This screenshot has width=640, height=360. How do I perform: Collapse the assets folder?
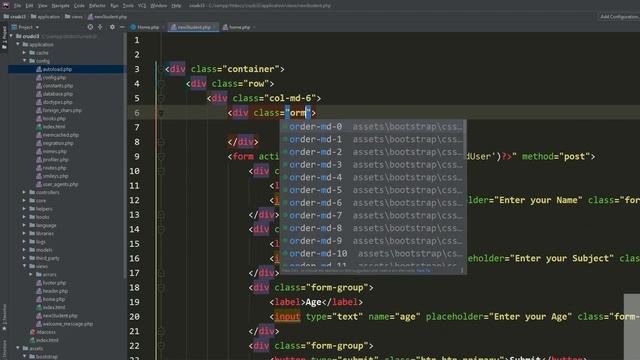pyautogui.click(x=18, y=348)
